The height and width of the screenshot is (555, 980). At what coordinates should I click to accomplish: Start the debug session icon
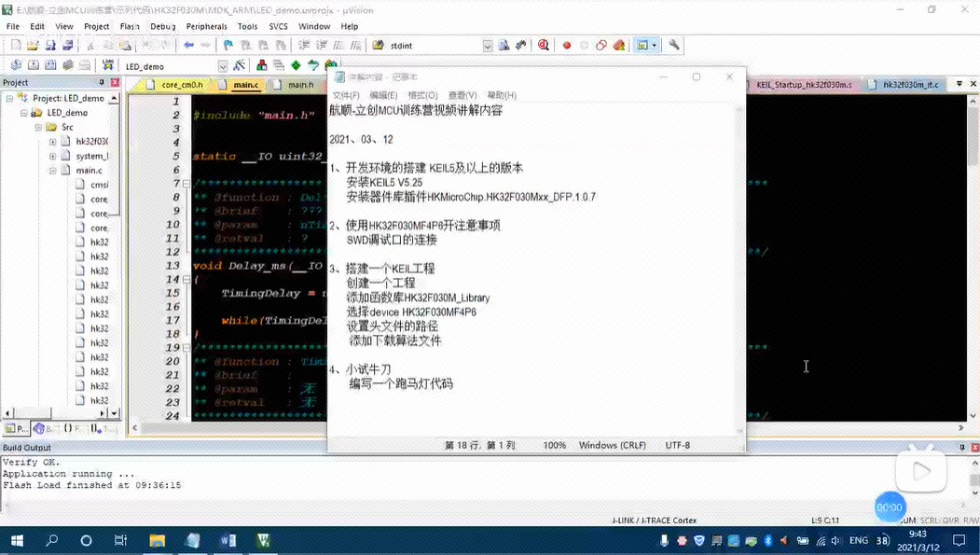coord(544,45)
